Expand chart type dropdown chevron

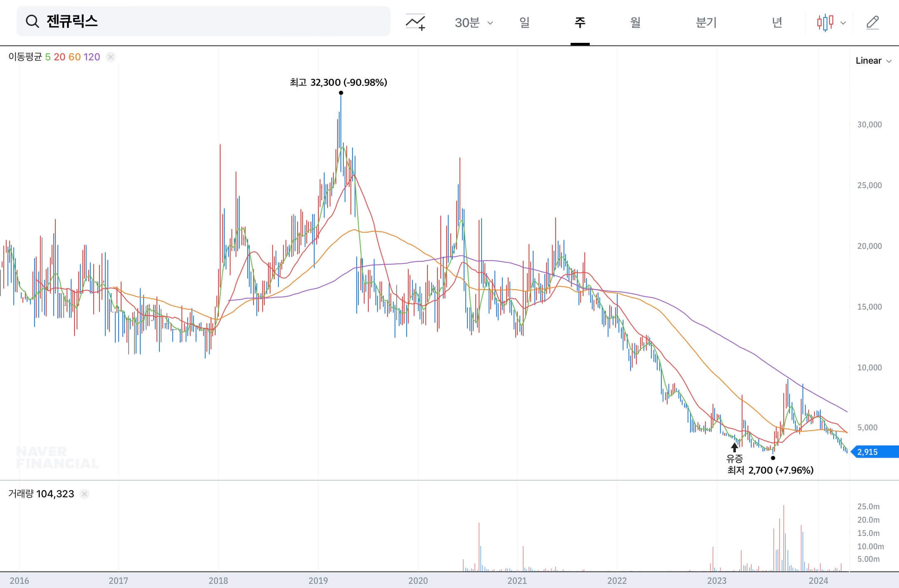point(843,23)
